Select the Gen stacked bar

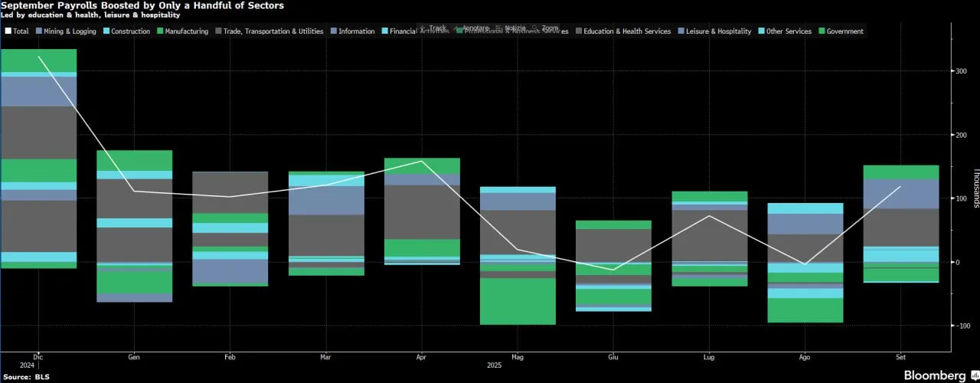coord(134,226)
